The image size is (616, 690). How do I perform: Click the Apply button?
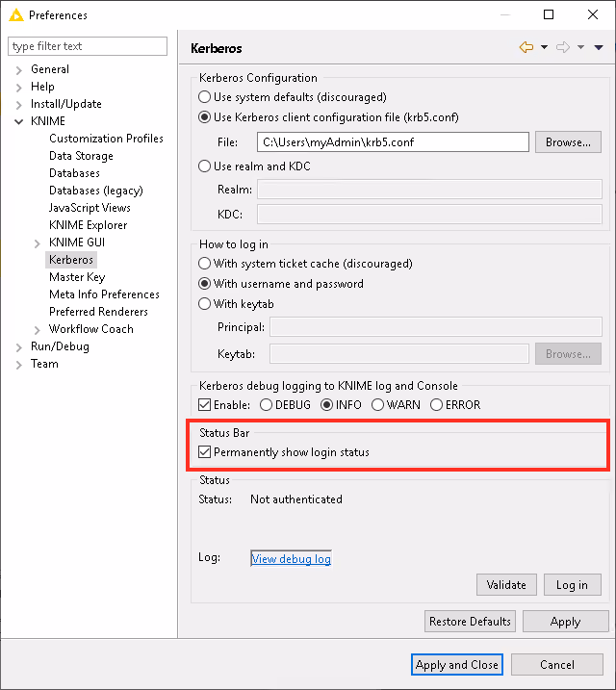tap(565, 622)
